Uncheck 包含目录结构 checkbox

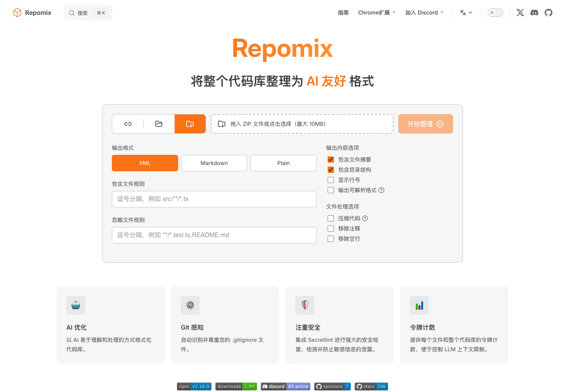pyautogui.click(x=331, y=170)
